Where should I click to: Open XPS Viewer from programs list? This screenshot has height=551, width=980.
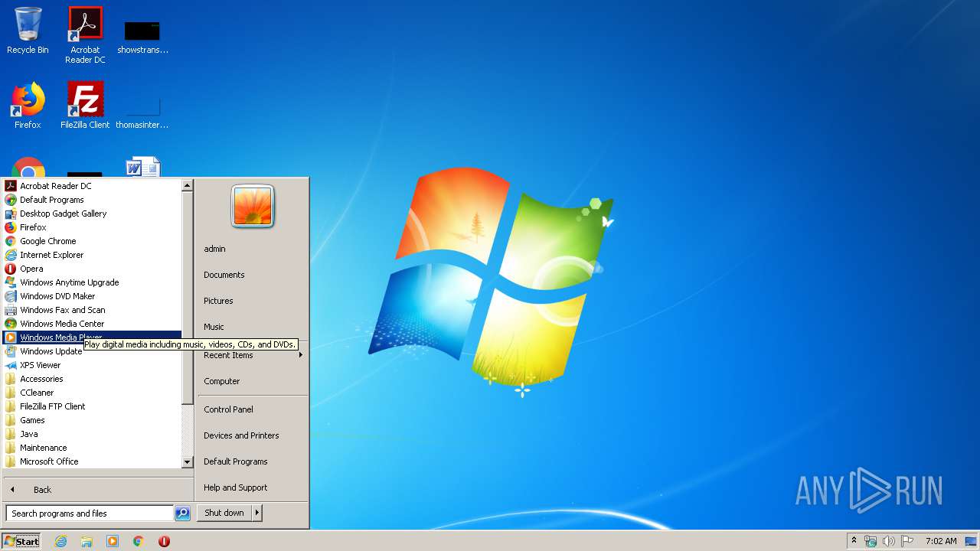tap(93, 365)
